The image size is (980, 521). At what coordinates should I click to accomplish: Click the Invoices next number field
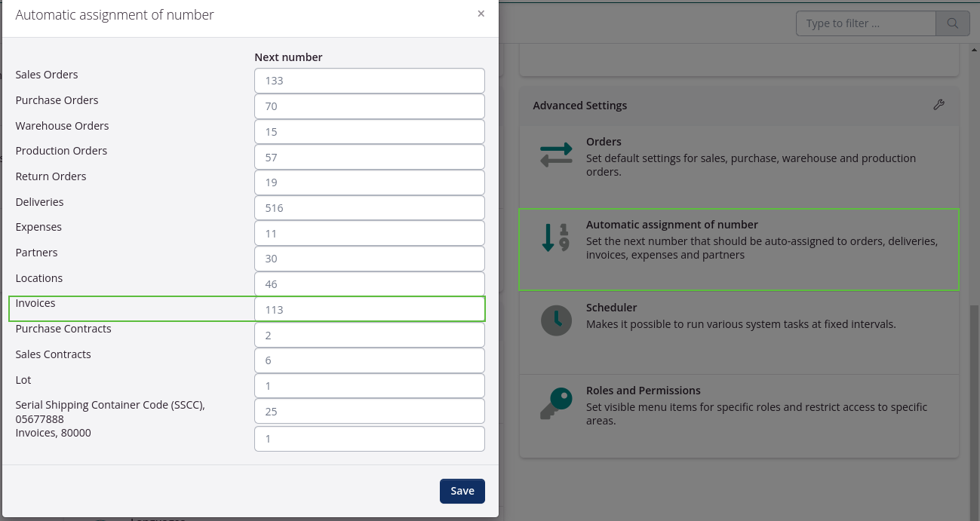[369, 309]
